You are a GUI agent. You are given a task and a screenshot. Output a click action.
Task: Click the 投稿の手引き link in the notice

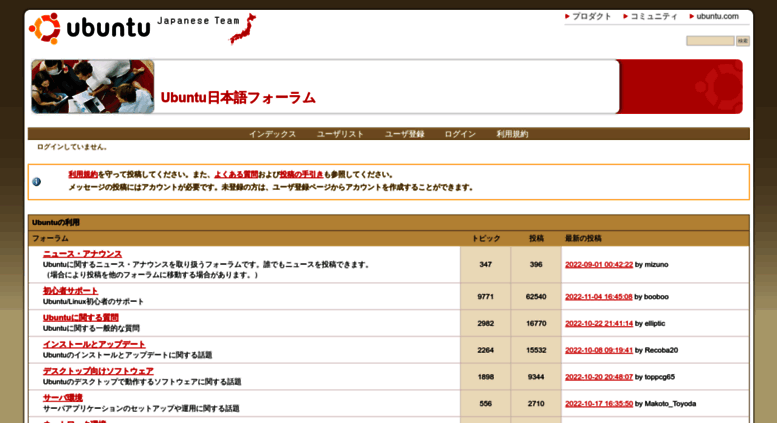coord(301,174)
